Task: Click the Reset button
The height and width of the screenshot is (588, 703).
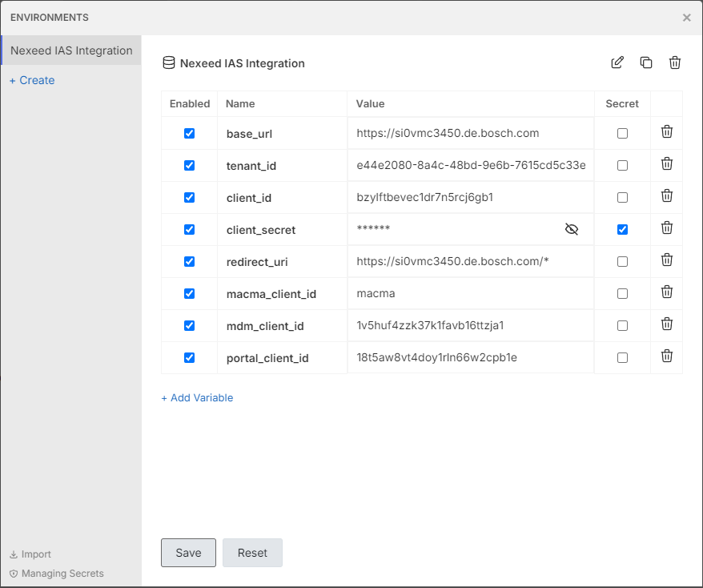Action: point(252,553)
